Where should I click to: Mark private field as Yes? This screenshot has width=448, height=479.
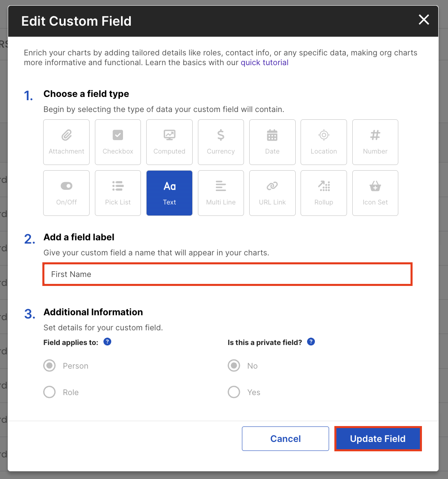pyautogui.click(x=234, y=392)
